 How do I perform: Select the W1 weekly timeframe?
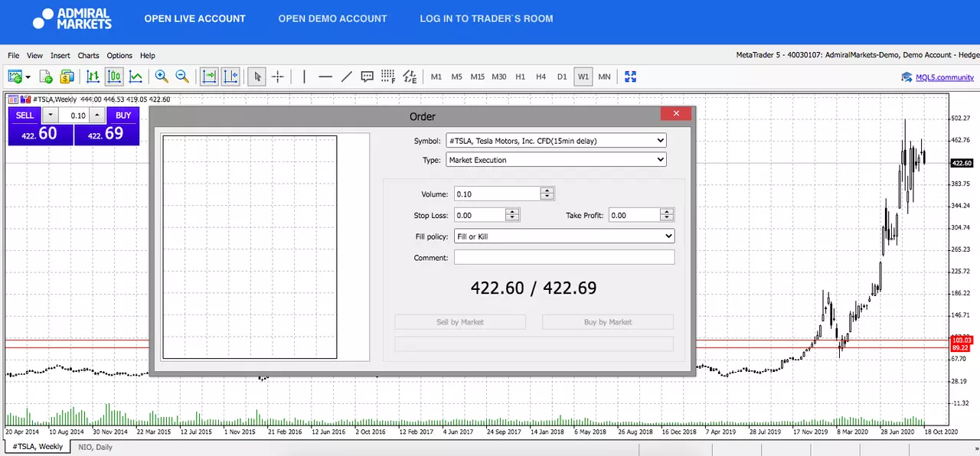(583, 77)
